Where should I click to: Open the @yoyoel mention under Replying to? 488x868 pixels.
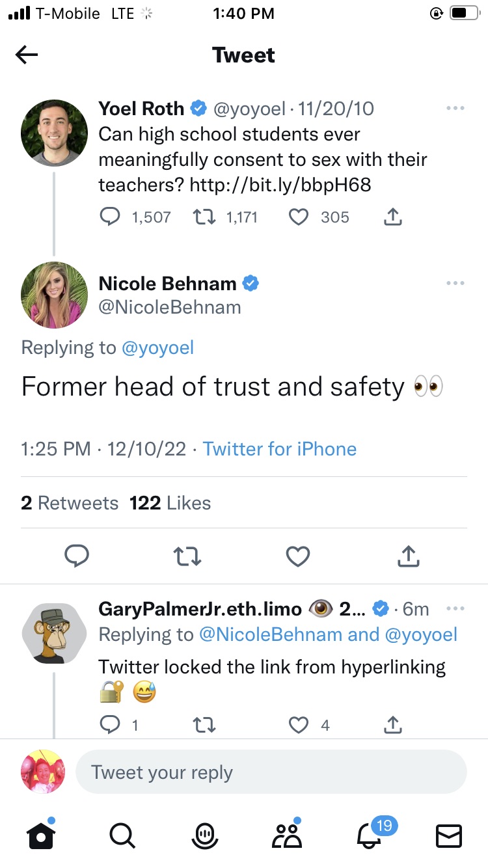pyautogui.click(x=157, y=347)
